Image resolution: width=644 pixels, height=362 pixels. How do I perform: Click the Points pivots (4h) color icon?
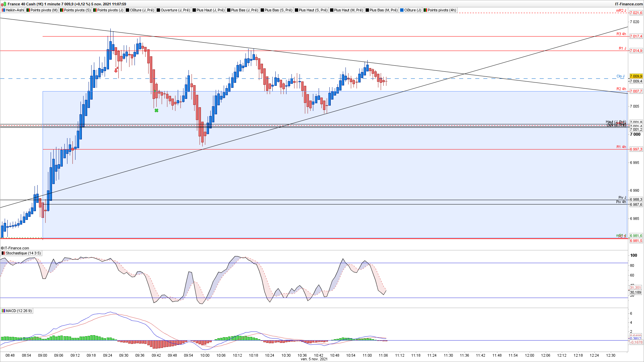pos(425,10)
